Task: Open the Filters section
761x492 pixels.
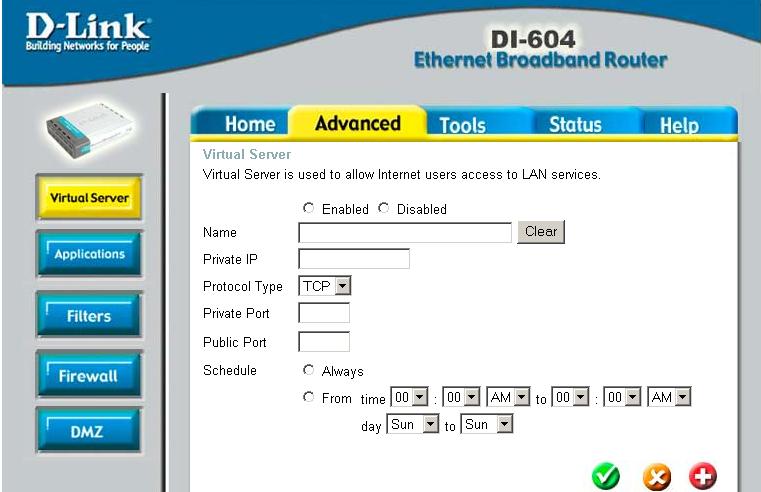Action: coord(89,315)
